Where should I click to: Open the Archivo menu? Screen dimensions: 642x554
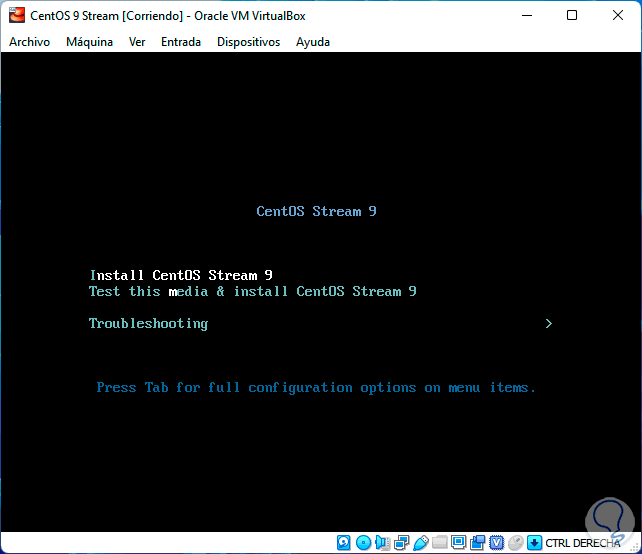[29, 42]
